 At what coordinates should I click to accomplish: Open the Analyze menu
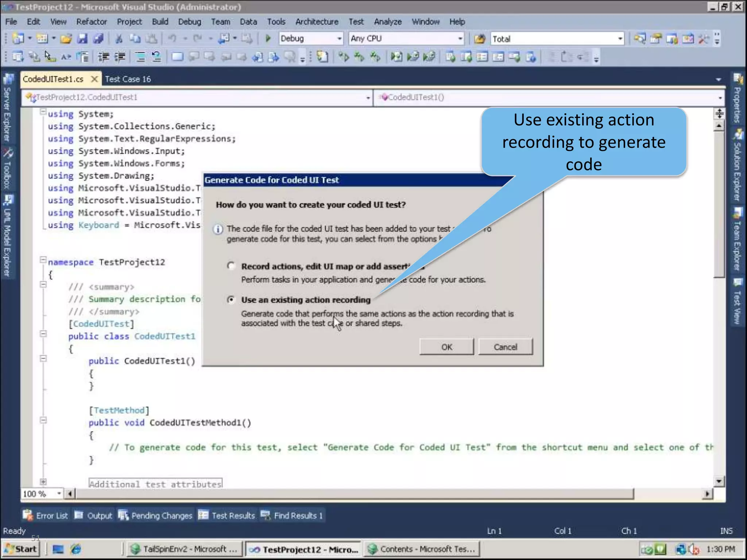coord(388,22)
